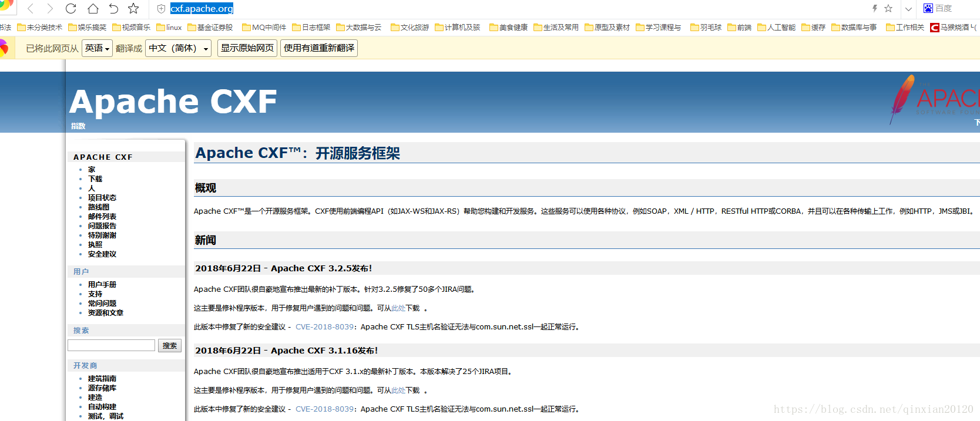Screen dimensions: 980x421
Task: Click the star icon beside the lightning icon
Action: [888, 8]
